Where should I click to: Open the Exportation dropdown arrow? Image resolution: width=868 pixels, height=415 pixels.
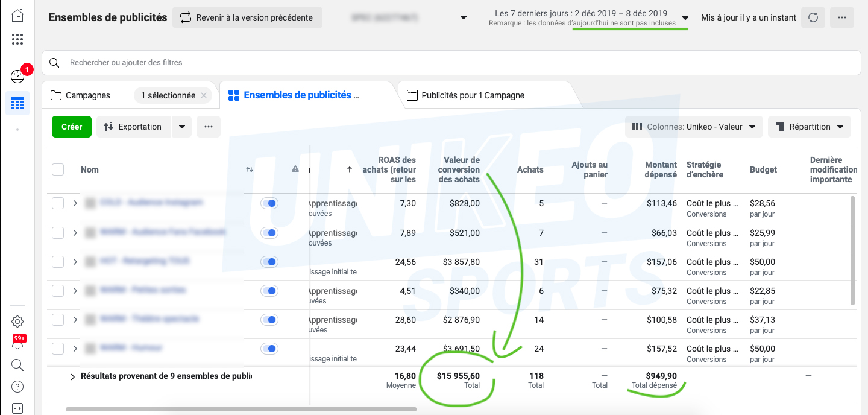pos(182,127)
